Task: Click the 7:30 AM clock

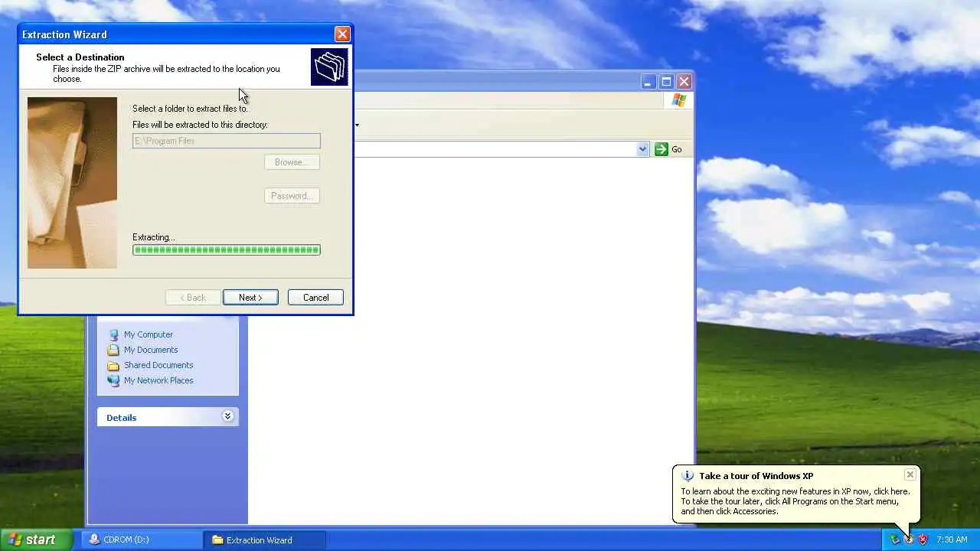Action: [952, 540]
